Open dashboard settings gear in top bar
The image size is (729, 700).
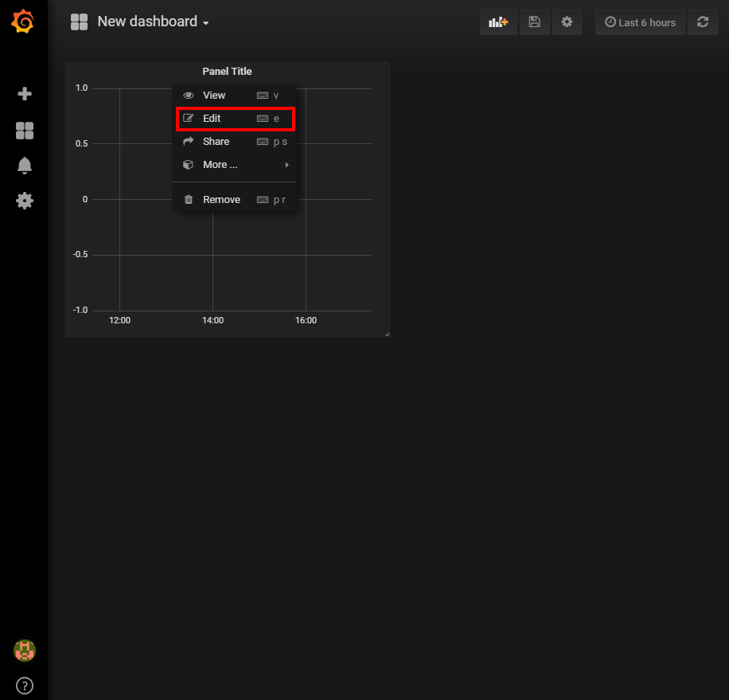567,22
